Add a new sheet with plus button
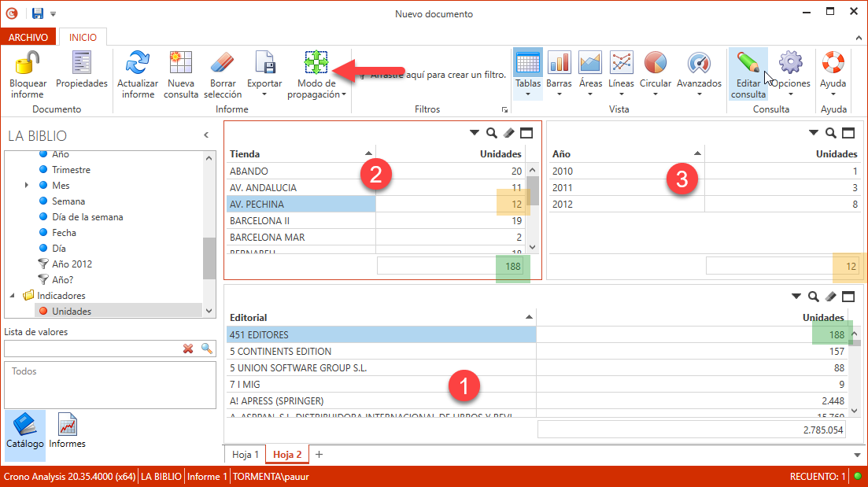The width and height of the screenshot is (868, 487). point(319,455)
